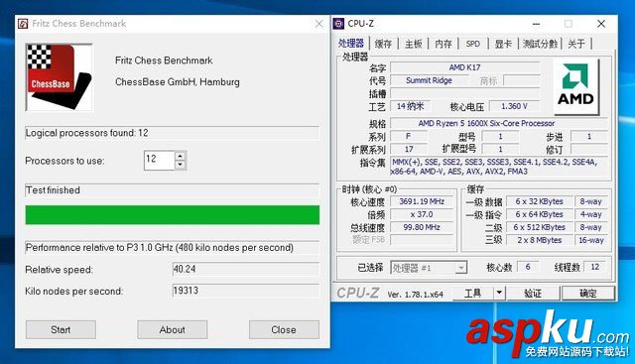
Task: Select the 处理器 tab in CPU-Z
Action: 351,44
